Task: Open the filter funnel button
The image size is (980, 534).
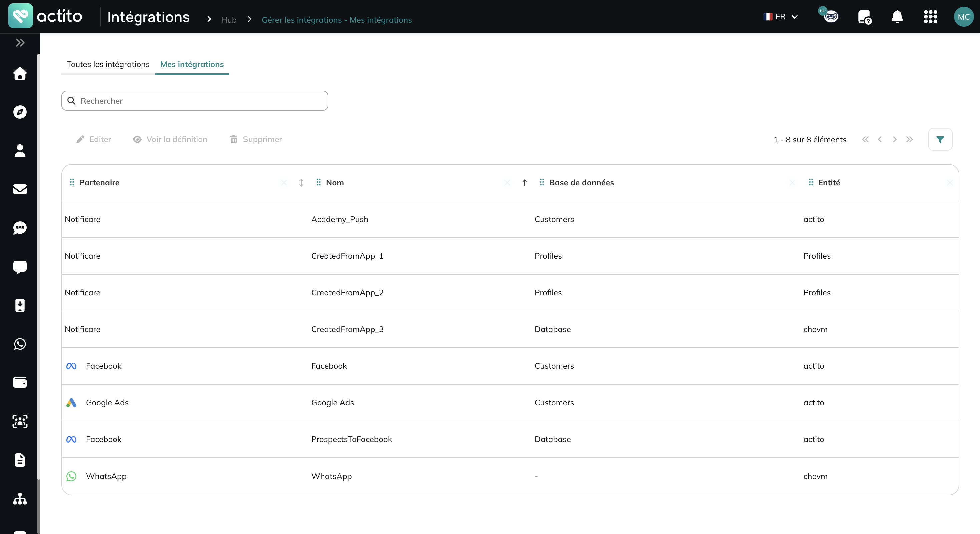Action: tap(940, 139)
